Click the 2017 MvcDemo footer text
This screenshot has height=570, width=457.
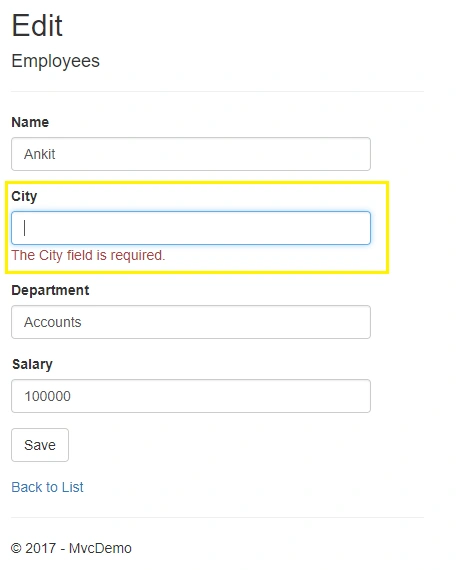[71, 548]
